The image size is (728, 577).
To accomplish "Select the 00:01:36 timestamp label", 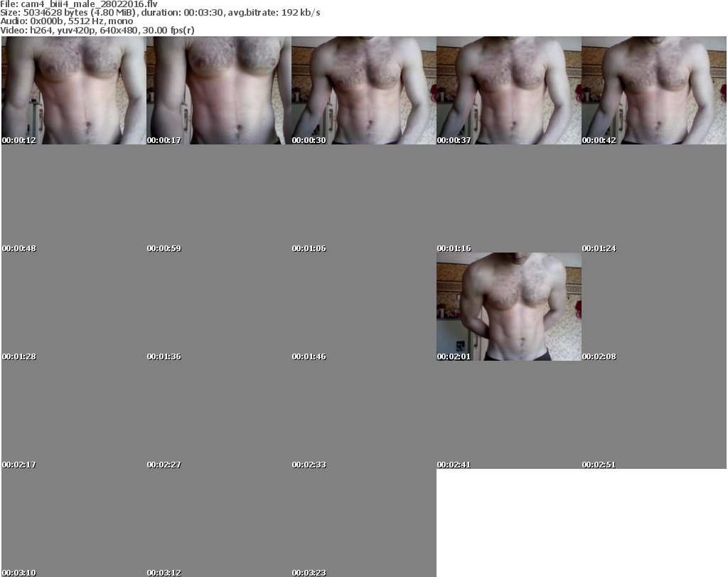I will coord(164,356).
